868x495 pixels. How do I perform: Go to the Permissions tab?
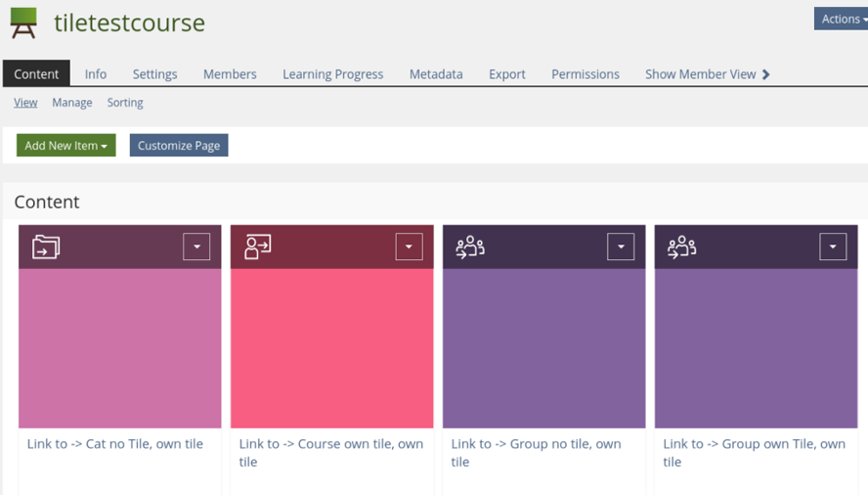click(585, 74)
